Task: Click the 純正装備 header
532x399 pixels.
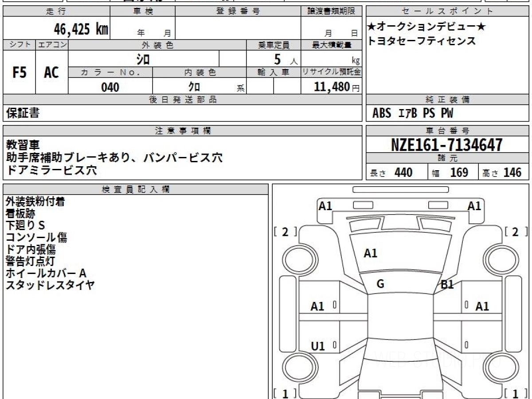Action: point(447,100)
